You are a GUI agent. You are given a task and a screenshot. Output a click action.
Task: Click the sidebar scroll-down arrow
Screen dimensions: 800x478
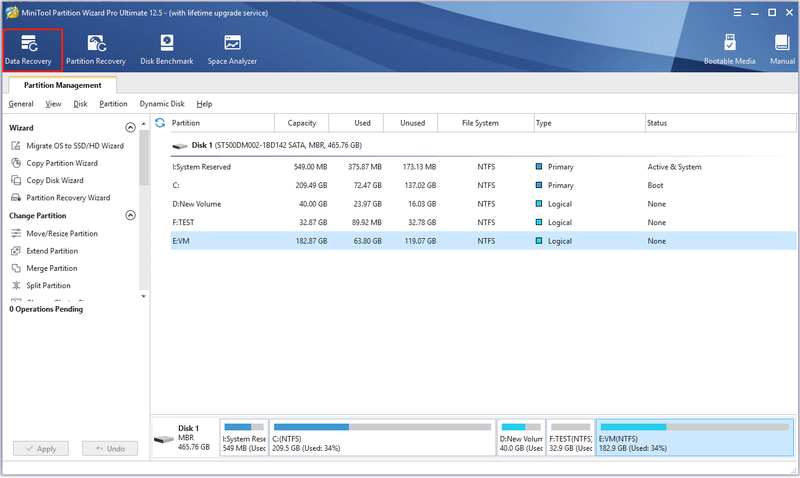click(144, 296)
